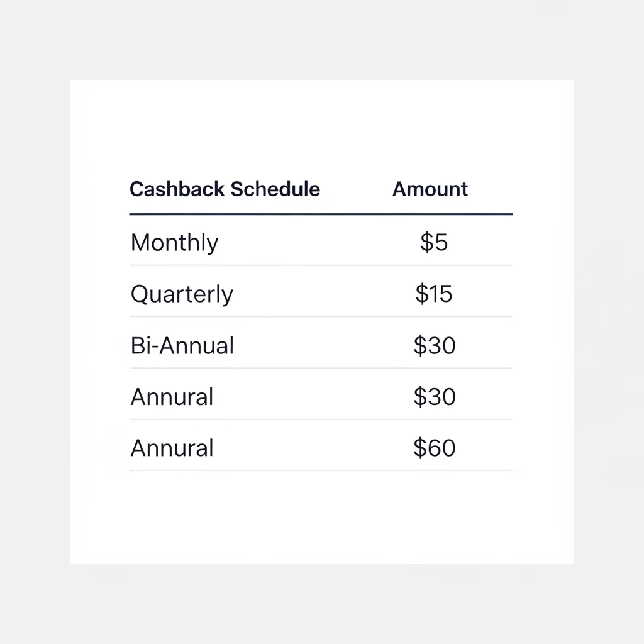Image resolution: width=644 pixels, height=644 pixels.
Task: Click the blank white area above the table header
Action: [321, 126]
